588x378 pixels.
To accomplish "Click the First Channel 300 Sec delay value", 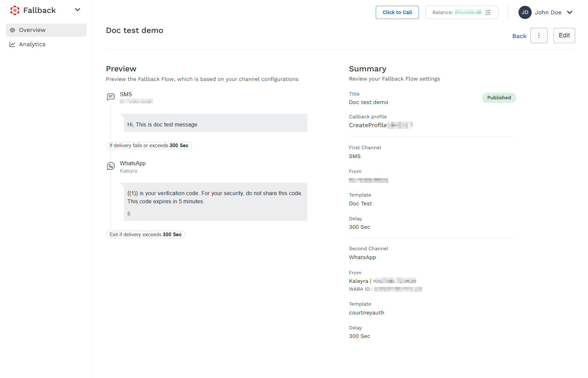I will pos(359,227).
